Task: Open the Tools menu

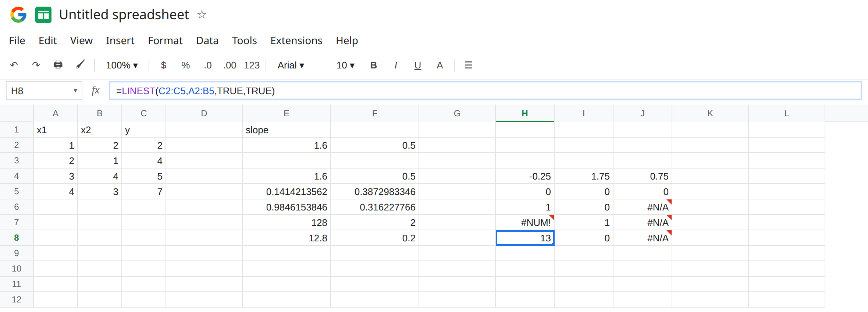Action: [x=244, y=40]
